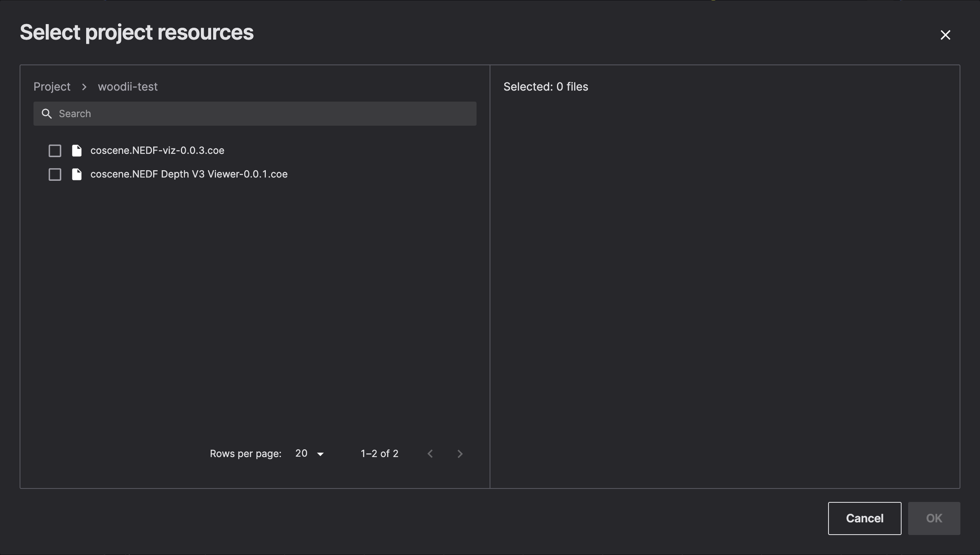Click the document icon for coscene.NEDF Depth V3 Viewer-0.0.1.coe

pos(77,174)
